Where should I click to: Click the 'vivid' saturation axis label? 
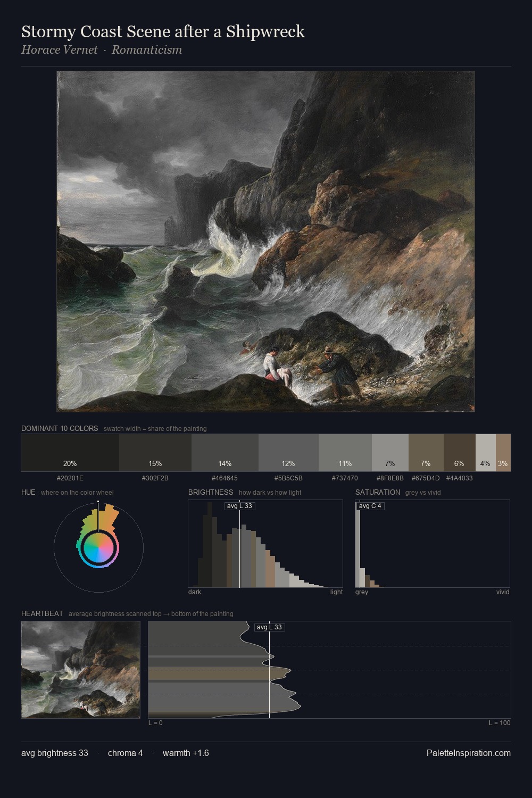[503, 592]
